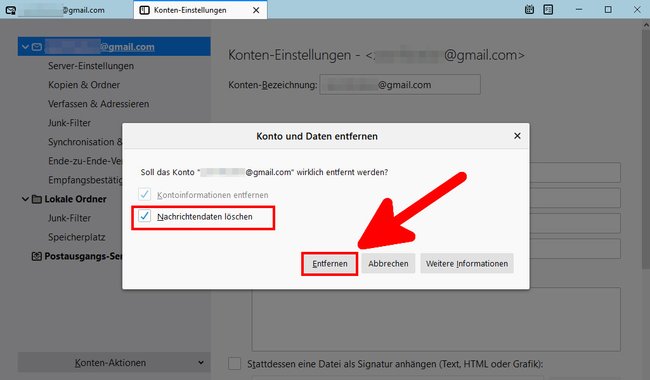Image resolution: width=650 pixels, height=380 pixels.
Task: Click the signature text area
Action: click(436, 319)
